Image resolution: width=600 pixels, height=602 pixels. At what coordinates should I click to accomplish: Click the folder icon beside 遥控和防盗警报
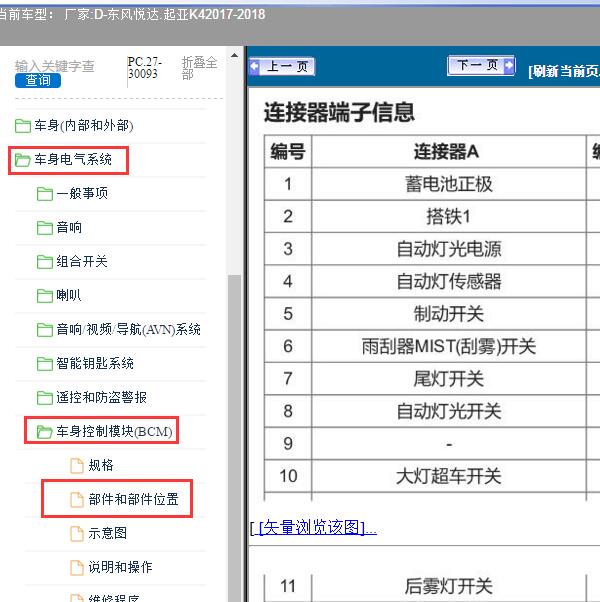point(45,398)
